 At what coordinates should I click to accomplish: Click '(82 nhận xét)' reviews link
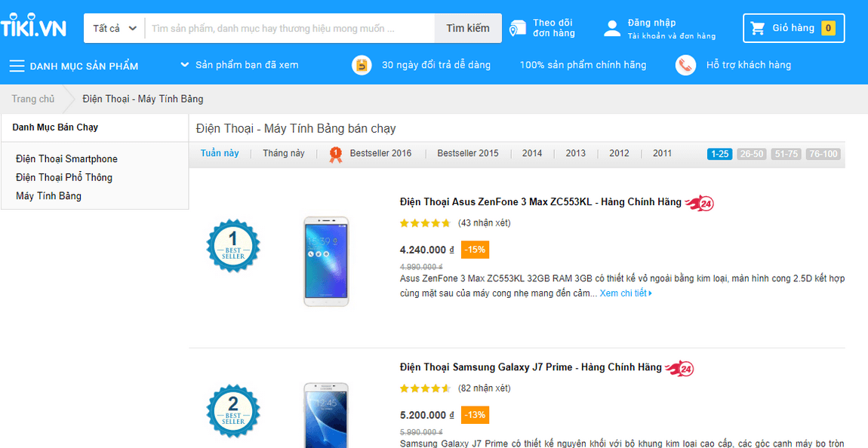coord(485,389)
